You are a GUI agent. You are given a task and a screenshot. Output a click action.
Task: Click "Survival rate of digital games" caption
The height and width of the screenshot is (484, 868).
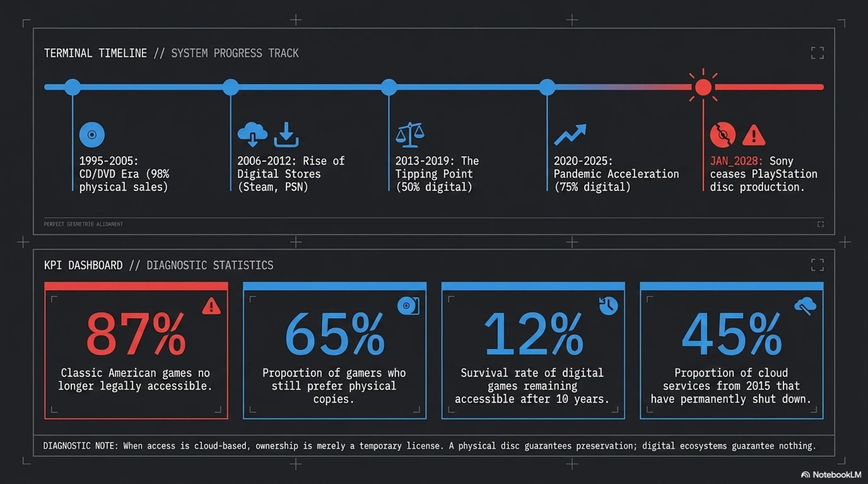click(532, 386)
